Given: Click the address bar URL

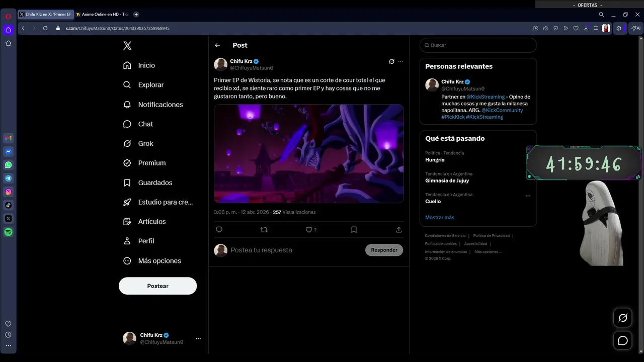Looking at the screenshot, I should click(117, 28).
